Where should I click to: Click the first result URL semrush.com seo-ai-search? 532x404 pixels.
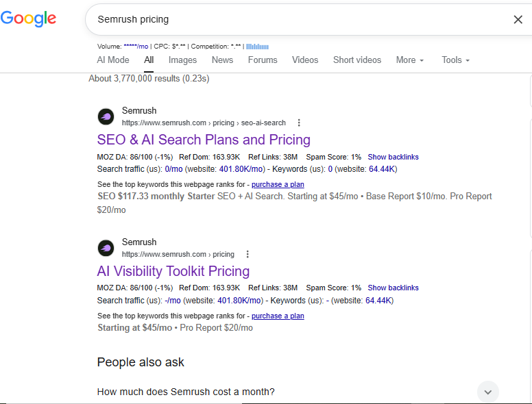(204, 123)
